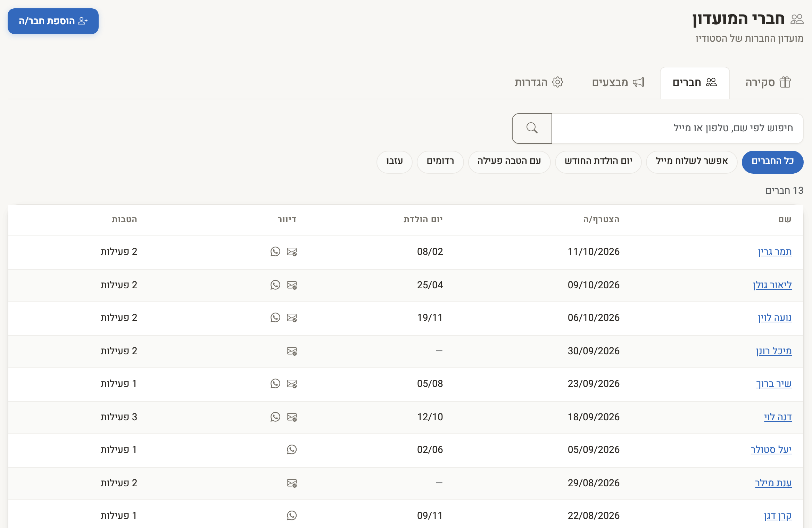Click the email icon in דנה לוי row
The image size is (812, 528).
(292, 417)
